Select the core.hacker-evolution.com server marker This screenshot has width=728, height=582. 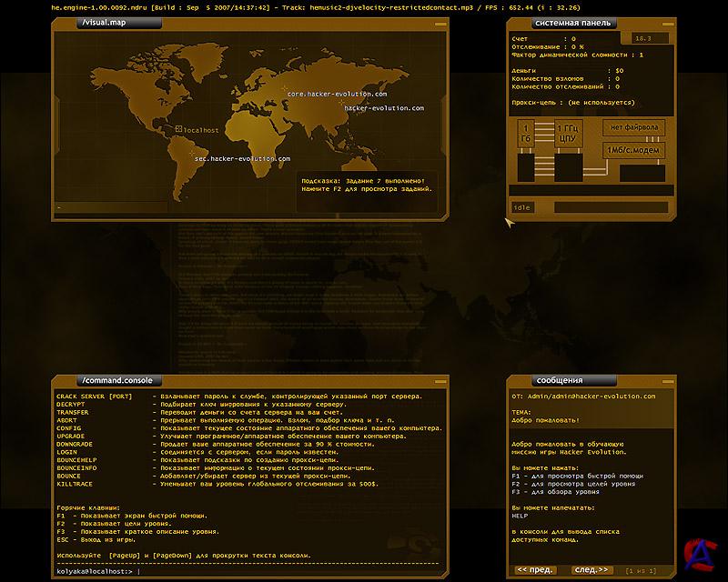[x=284, y=90]
